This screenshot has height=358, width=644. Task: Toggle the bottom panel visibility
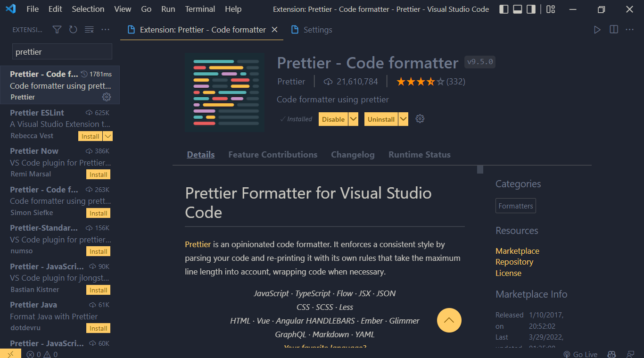point(518,9)
